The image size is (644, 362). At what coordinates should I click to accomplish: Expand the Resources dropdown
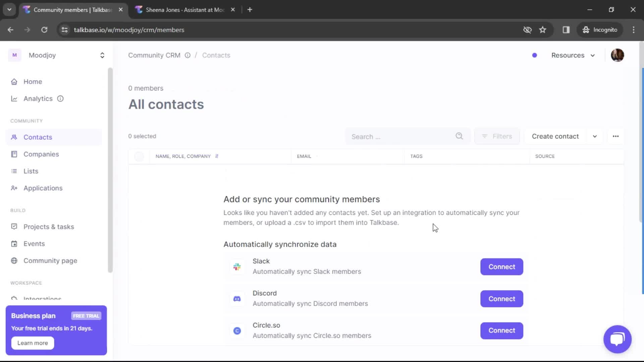pos(573,55)
